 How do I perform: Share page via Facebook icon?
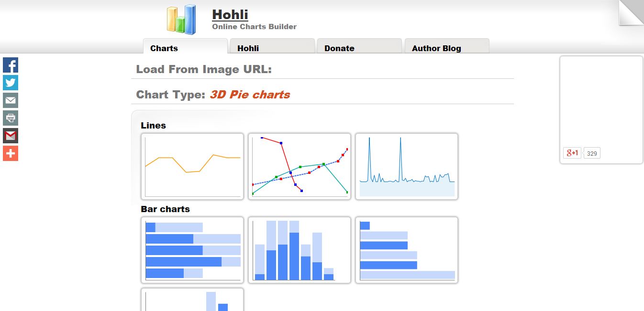click(x=11, y=65)
